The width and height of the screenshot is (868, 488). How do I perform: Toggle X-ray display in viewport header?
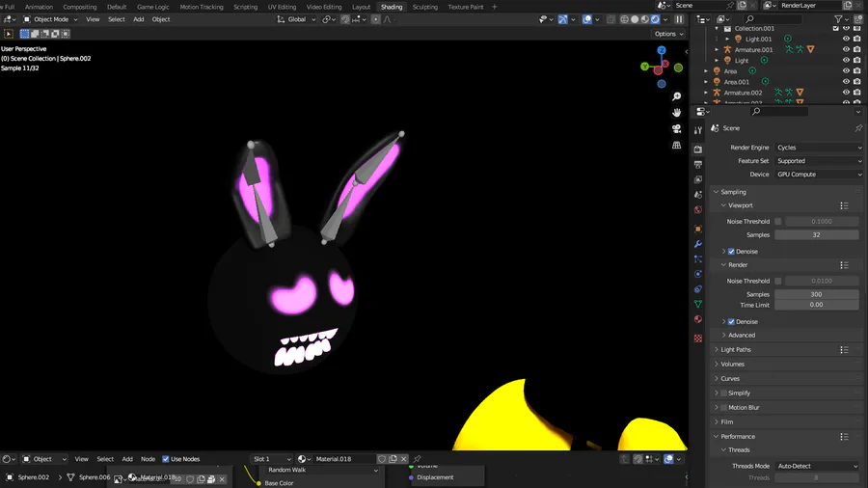point(610,19)
